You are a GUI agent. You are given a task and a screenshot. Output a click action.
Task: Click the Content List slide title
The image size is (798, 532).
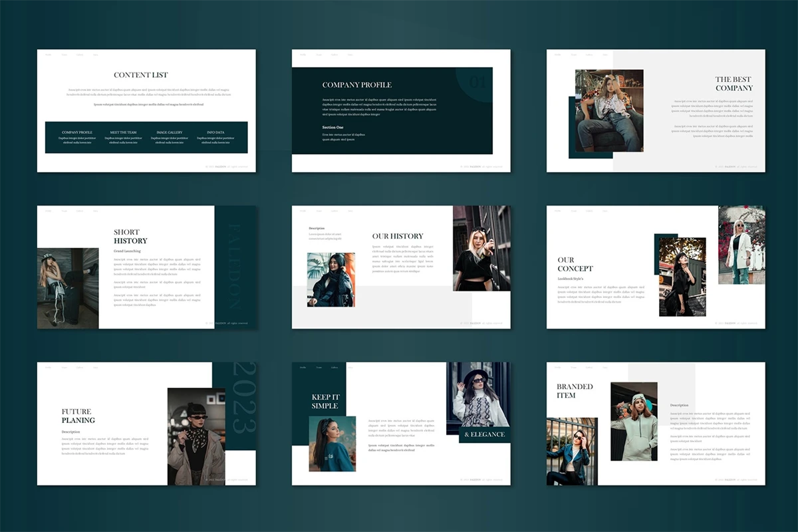coord(141,75)
